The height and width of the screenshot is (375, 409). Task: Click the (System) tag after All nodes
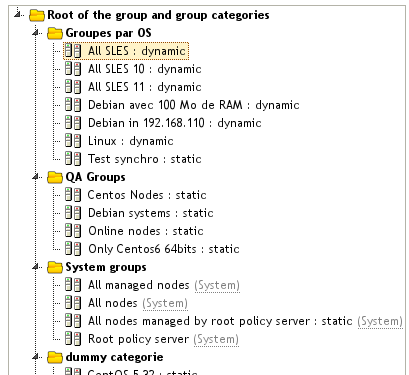(x=165, y=304)
